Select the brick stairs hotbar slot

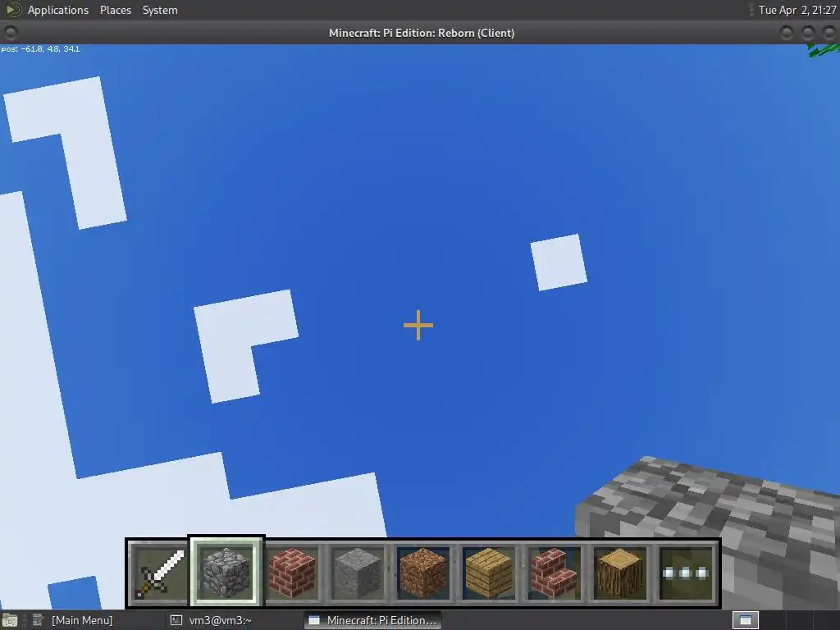coord(555,573)
